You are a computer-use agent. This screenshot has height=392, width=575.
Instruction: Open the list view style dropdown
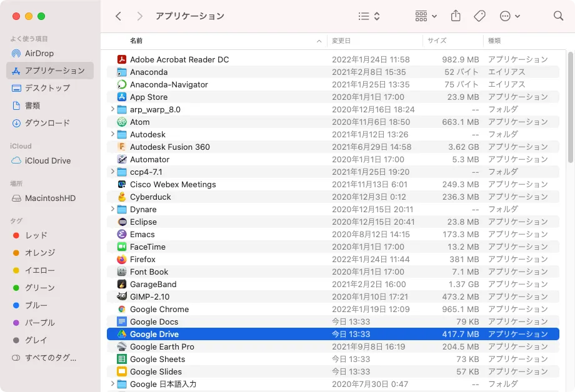click(369, 16)
